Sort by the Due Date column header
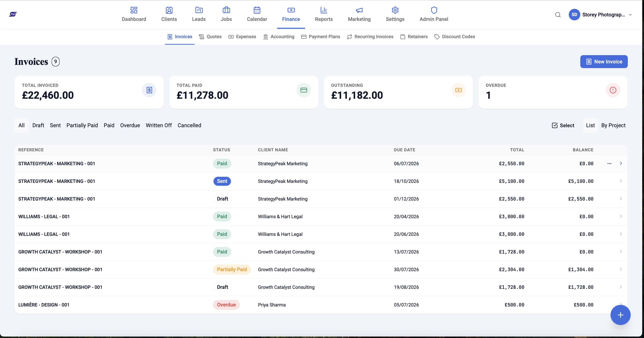The width and height of the screenshot is (644, 338). tap(404, 150)
